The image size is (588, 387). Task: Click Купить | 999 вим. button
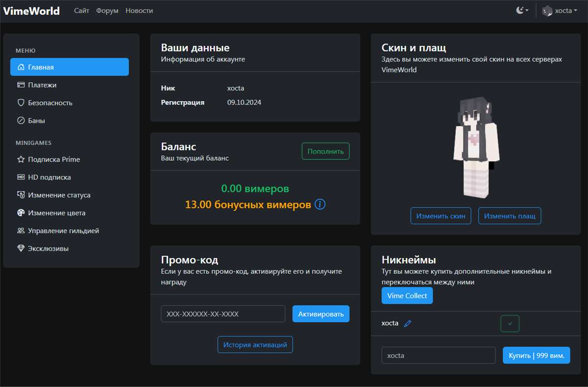[x=537, y=355]
